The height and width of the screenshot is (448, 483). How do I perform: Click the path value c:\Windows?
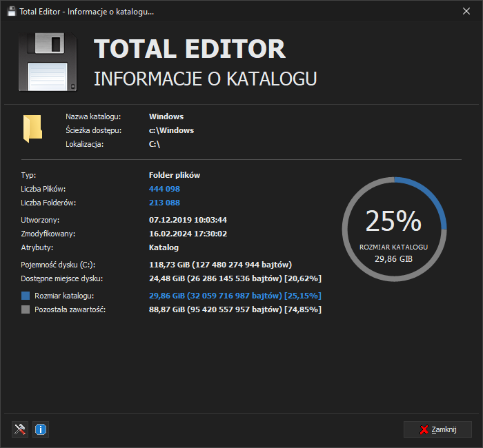171,130
